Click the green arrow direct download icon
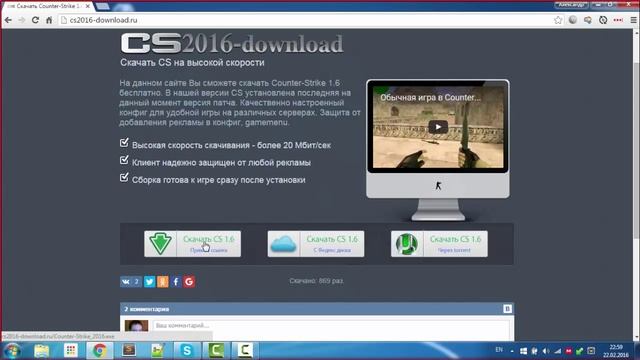This screenshot has height=360, width=640. click(x=160, y=244)
